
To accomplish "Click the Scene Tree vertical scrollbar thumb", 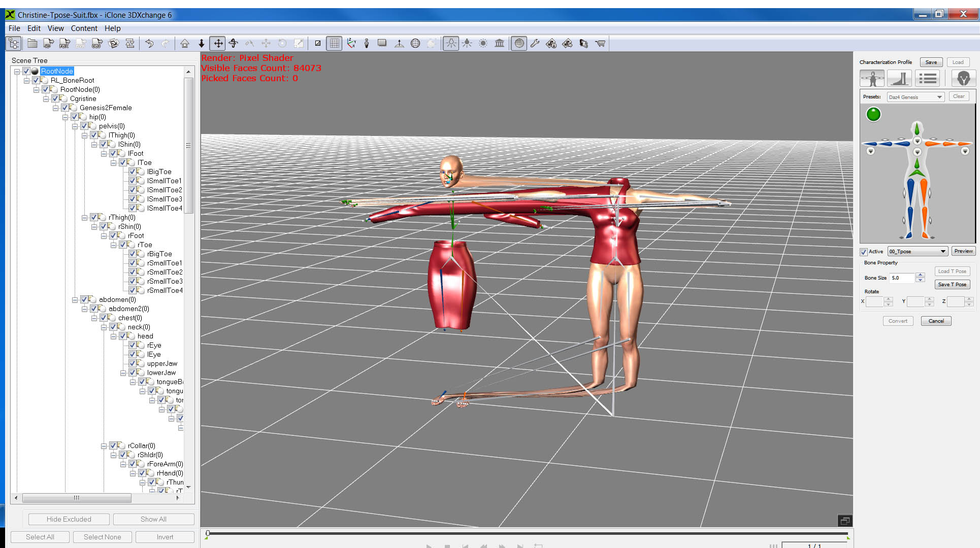I will tap(188, 146).
